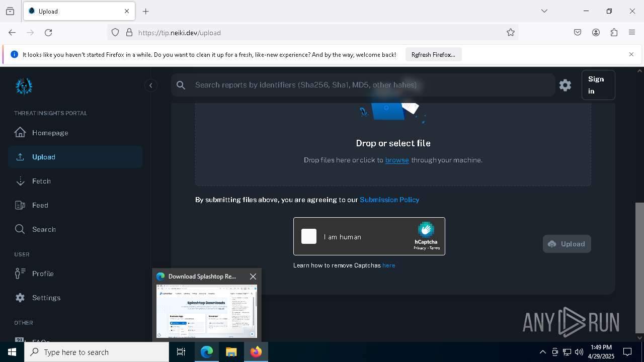Select the Upload browser tab
The image size is (644, 362).
point(79,11)
